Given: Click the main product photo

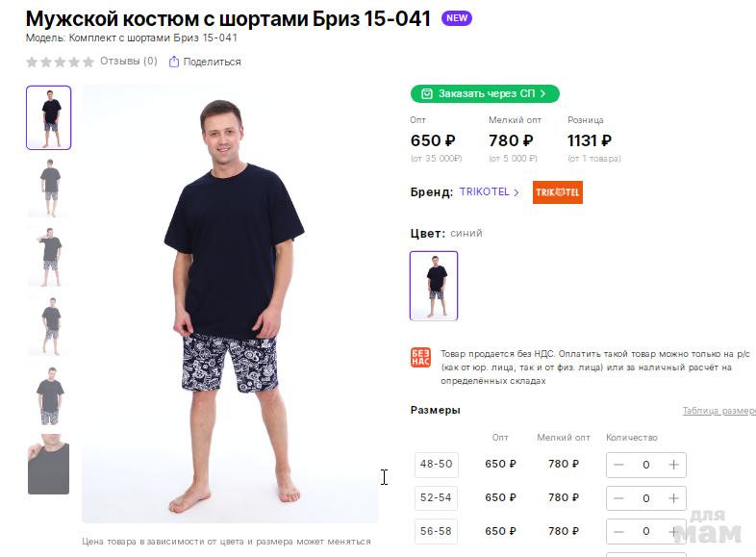Looking at the screenshot, I should click(230, 303).
